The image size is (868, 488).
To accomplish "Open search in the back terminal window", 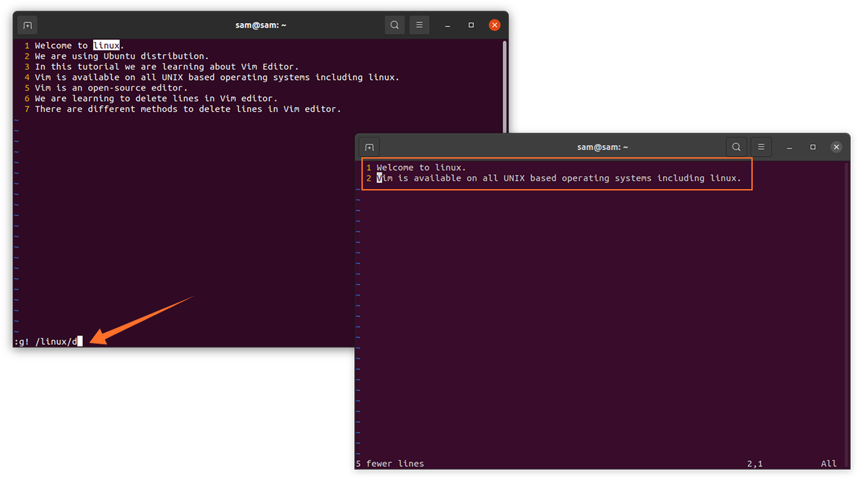I will point(394,25).
